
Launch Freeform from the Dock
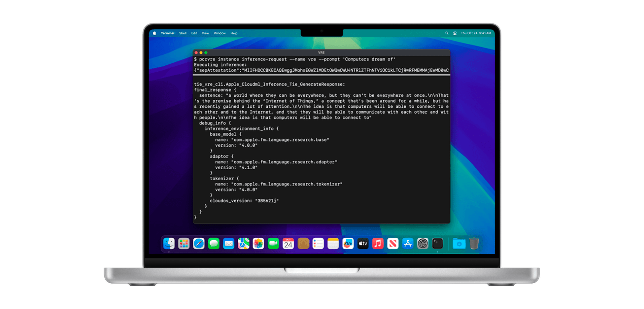[348, 244]
